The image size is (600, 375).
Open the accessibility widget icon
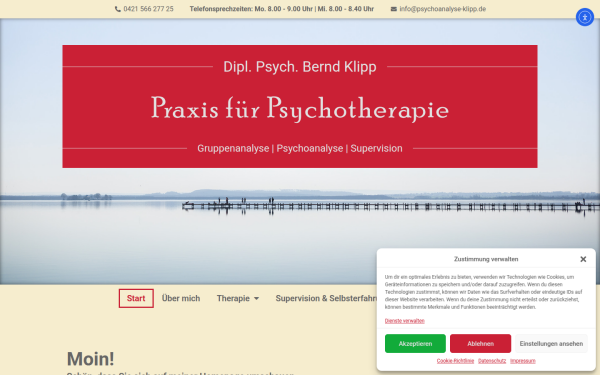[x=585, y=17]
